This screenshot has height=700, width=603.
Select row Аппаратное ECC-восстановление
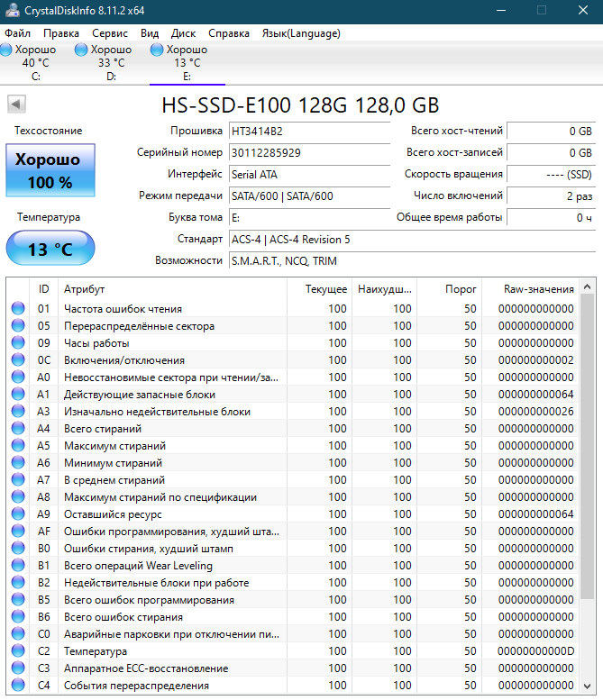pyautogui.click(x=293, y=668)
